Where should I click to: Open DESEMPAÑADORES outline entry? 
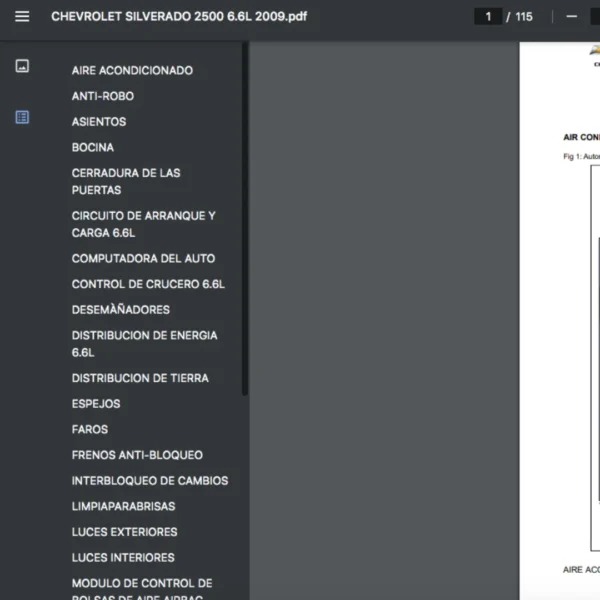tap(120, 310)
